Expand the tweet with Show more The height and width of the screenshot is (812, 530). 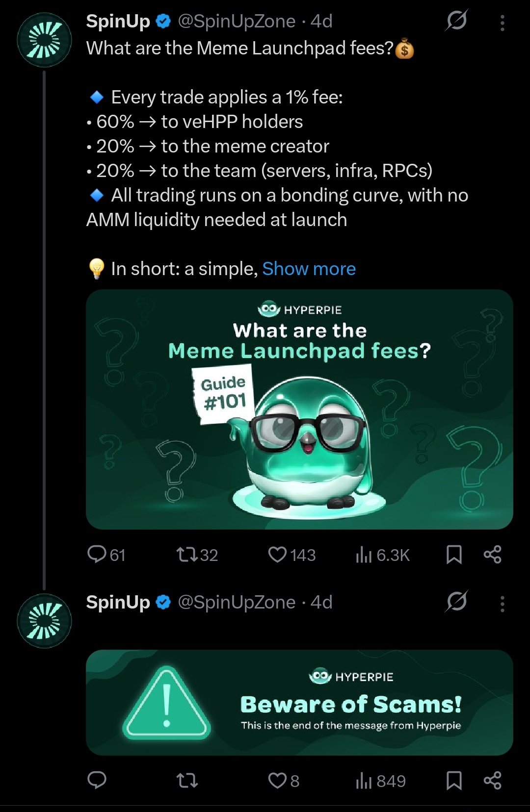pyautogui.click(x=309, y=269)
